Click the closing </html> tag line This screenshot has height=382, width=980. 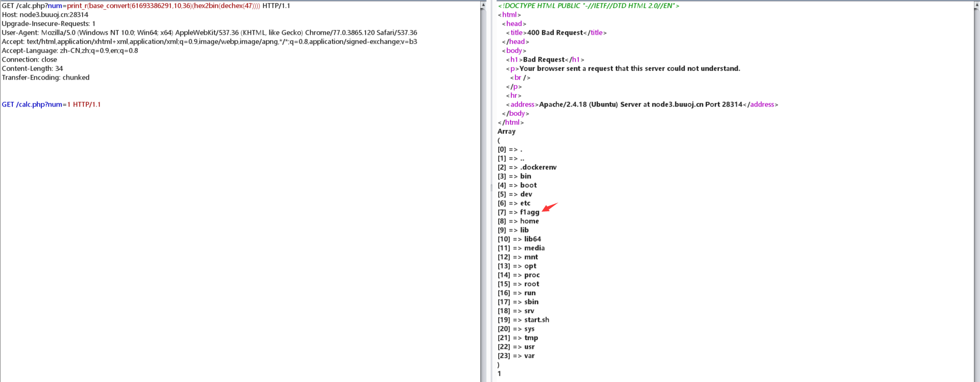click(511, 122)
